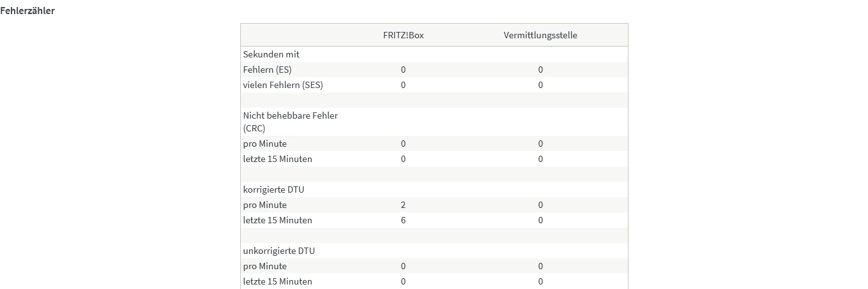Click "pro Minute" under korrigierte DTU
This screenshot has height=289, width=868.
coord(264,205)
